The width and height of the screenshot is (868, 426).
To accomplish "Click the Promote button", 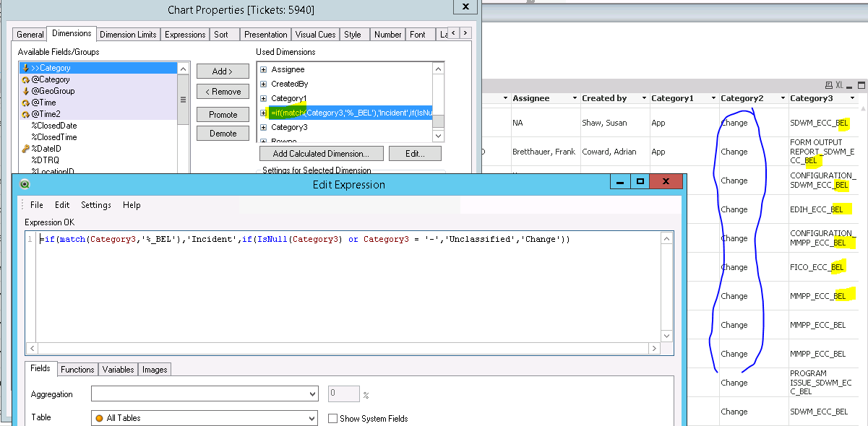I will pyautogui.click(x=223, y=114).
